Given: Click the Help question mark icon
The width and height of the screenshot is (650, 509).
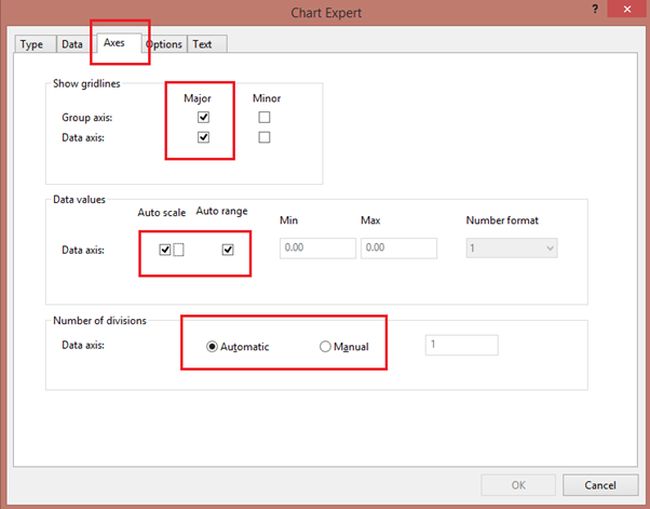Looking at the screenshot, I should [595, 9].
